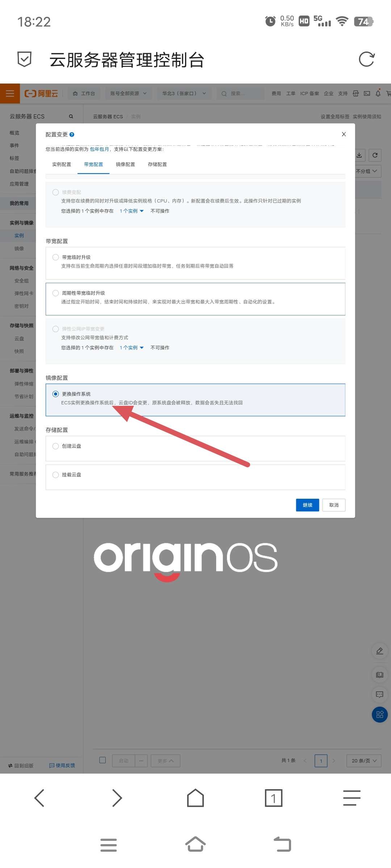Select the 挂载云盘 radio option
Viewport: 391px width, 868px height.
coord(55,475)
